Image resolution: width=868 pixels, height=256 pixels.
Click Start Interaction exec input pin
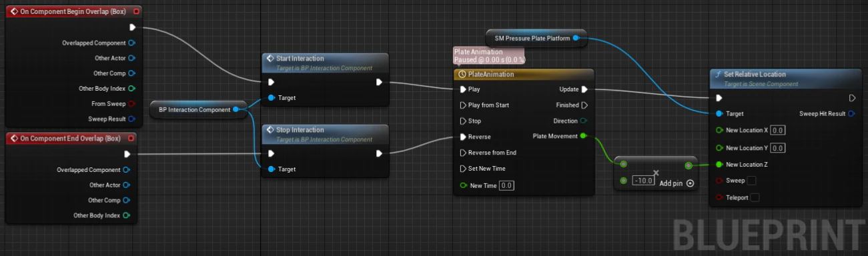pyautogui.click(x=271, y=82)
